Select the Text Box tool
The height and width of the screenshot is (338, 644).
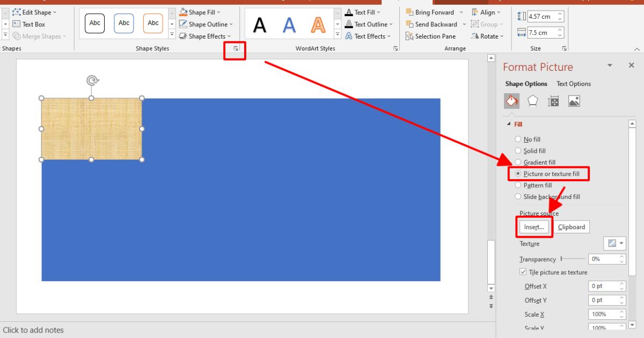pyautogui.click(x=29, y=24)
